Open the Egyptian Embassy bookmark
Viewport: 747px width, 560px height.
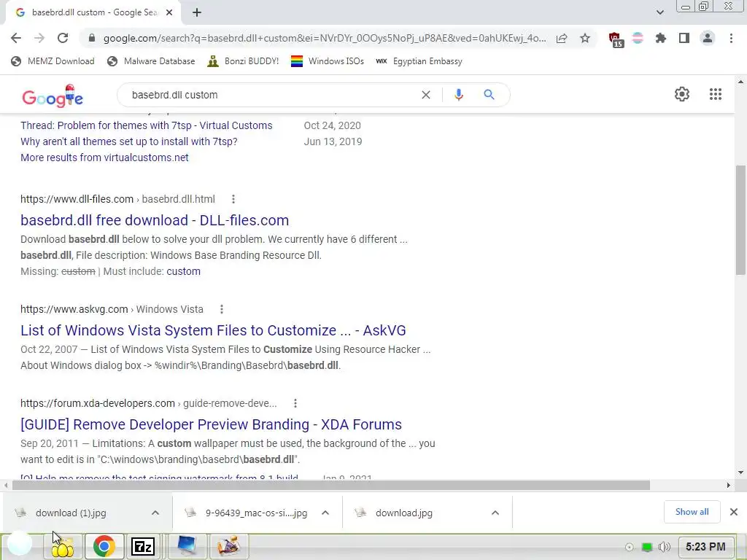point(419,61)
